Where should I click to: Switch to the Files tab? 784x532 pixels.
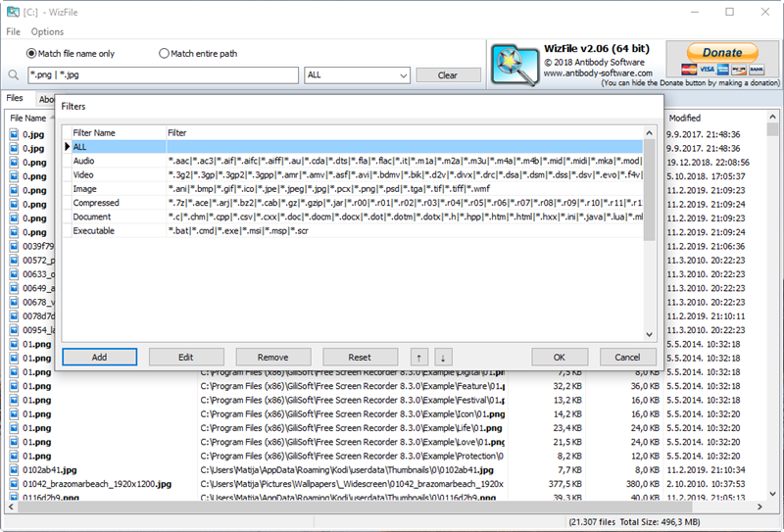click(x=15, y=99)
